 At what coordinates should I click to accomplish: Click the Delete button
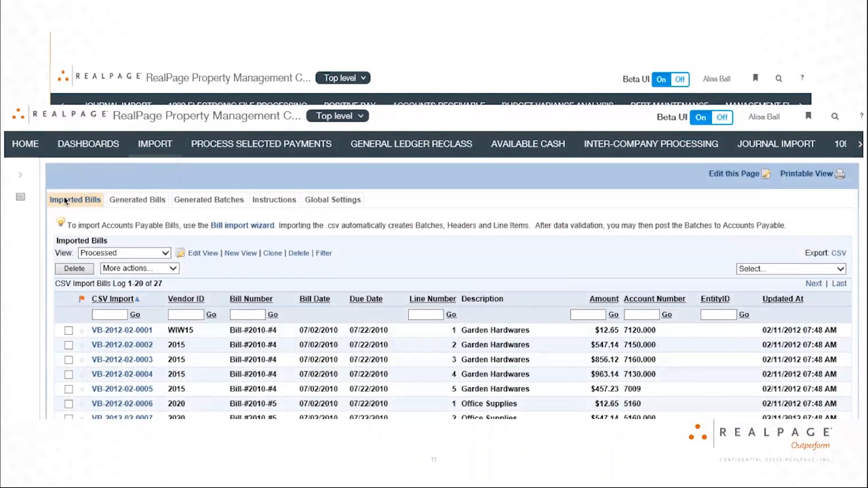(74, 268)
